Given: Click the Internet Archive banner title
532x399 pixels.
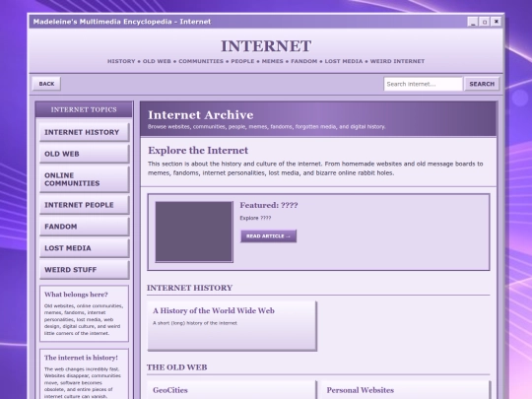Looking at the screenshot, I should (201, 115).
